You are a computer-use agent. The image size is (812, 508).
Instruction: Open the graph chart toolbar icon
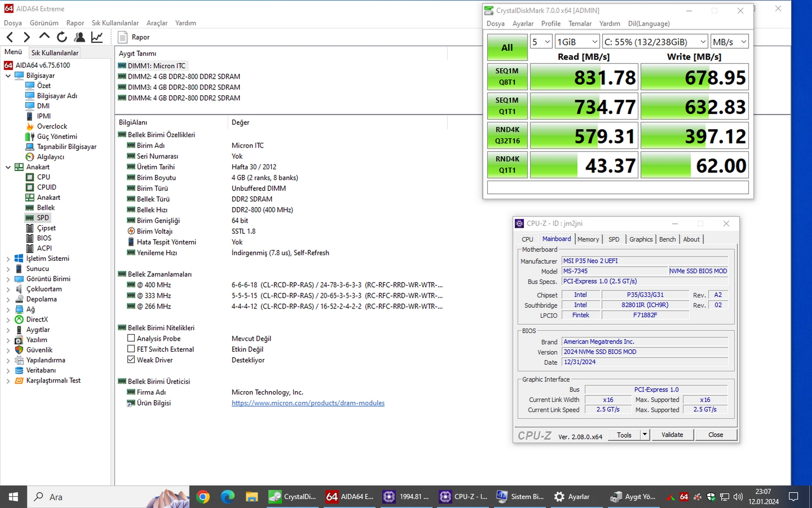tap(97, 37)
